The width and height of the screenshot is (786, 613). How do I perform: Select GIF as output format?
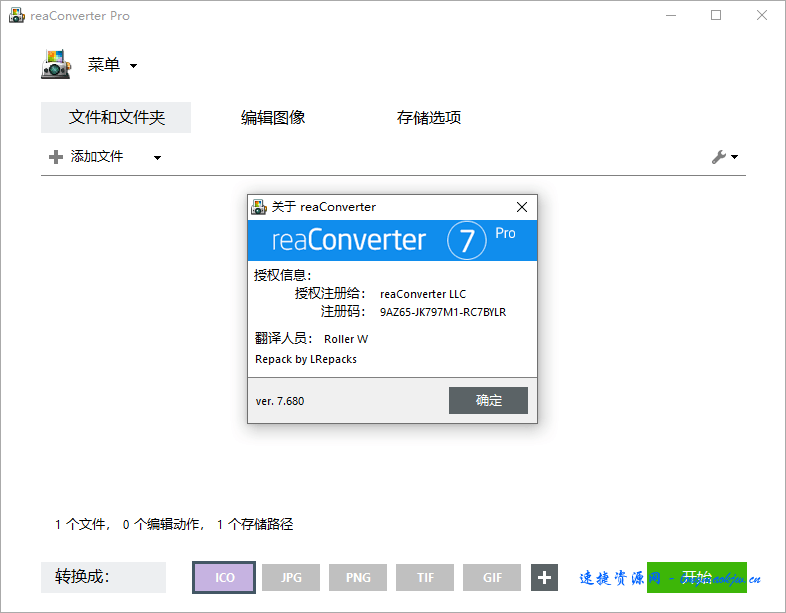(x=492, y=577)
